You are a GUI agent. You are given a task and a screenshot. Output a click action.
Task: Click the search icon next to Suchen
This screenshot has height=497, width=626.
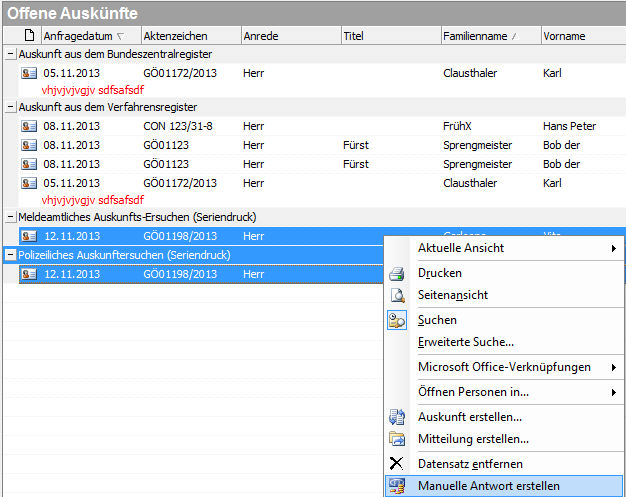pos(397,320)
